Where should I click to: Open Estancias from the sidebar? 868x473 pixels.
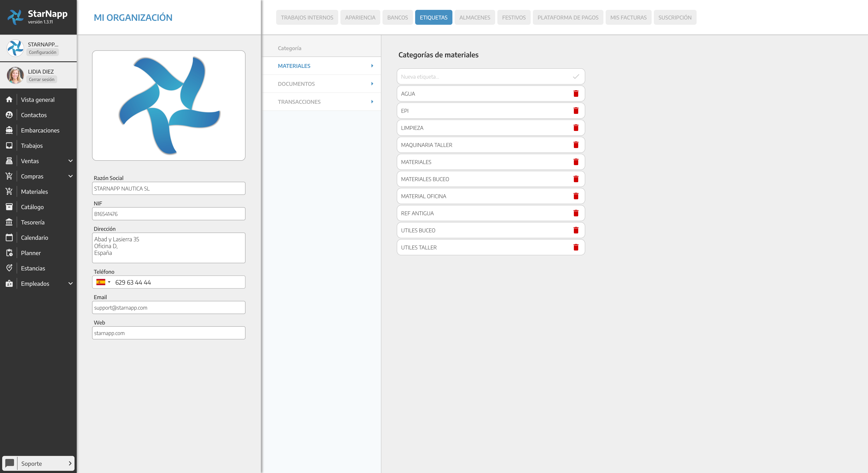(33, 268)
